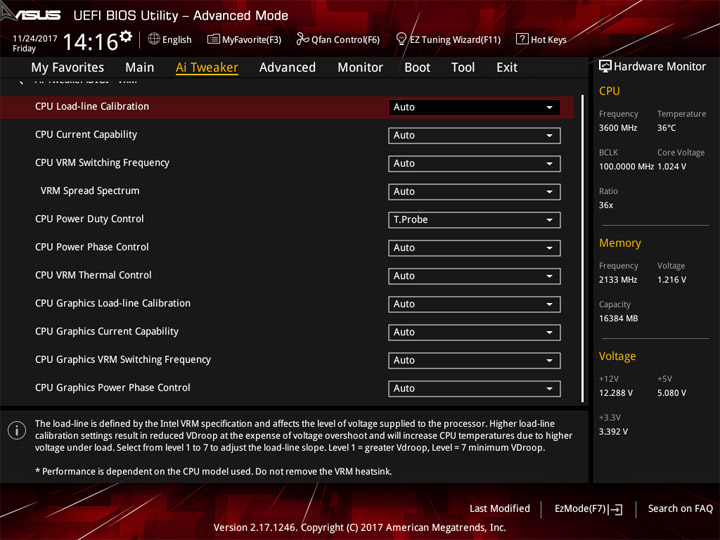This screenshot has width=720, height=540.
Task: Open Qfan Control(F6)
Action: pyautogui.click(x=338, y=39)
